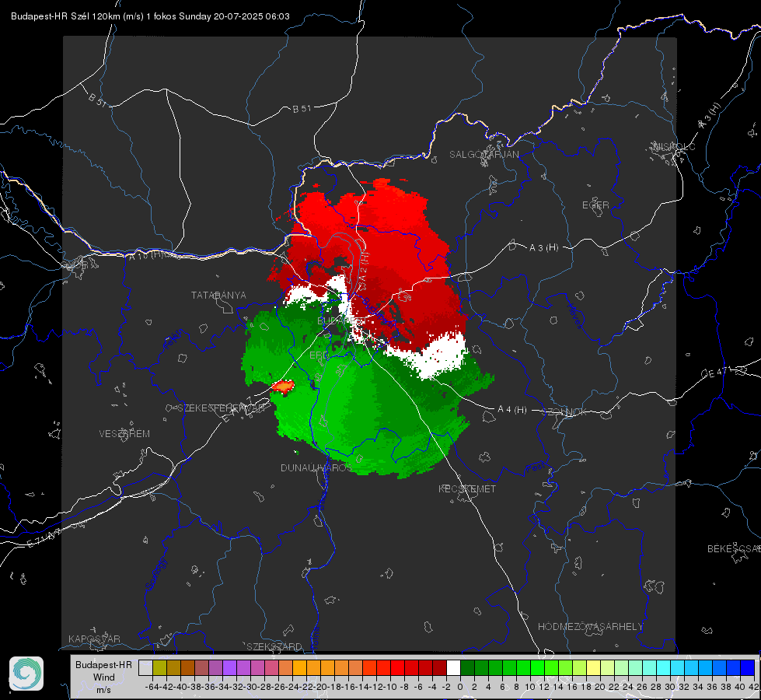The width and height of the screenshot is (761, 700).
Task: Click the -64 scale value
Action: click(152, 687)
